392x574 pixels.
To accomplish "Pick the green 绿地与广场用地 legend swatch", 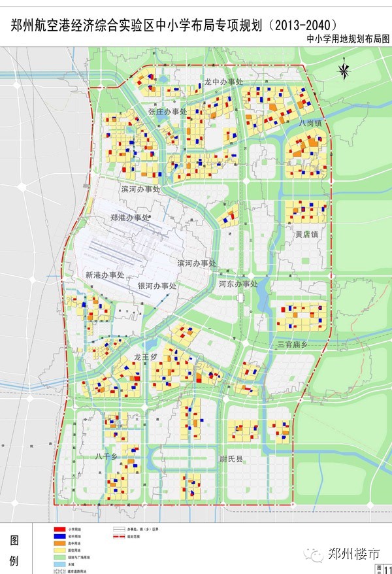I will [x=59, y=557].
